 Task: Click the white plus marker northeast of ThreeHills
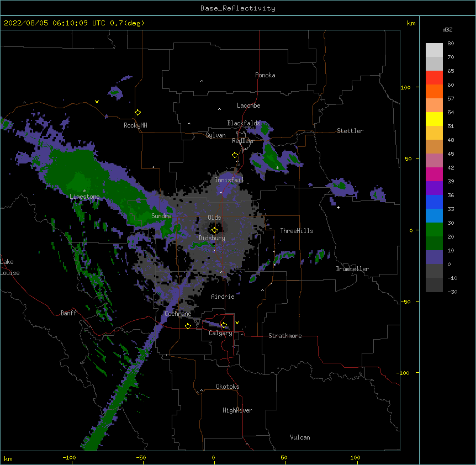pyautogui.click(x=338, y=207)
